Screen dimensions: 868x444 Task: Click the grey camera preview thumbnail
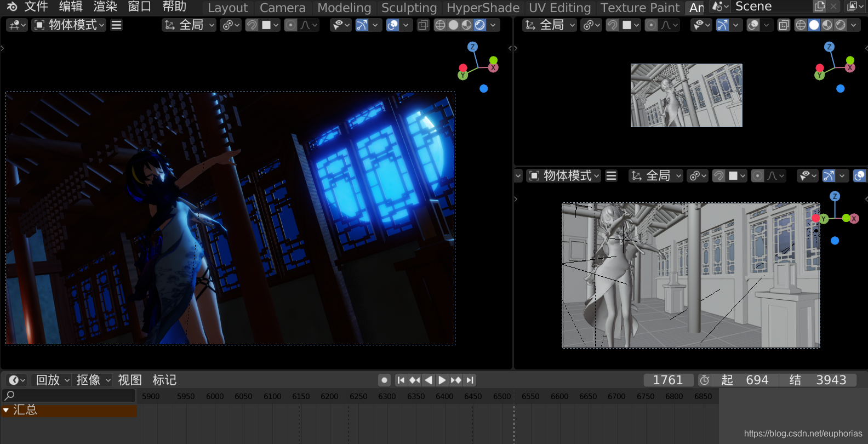[686, 95]
